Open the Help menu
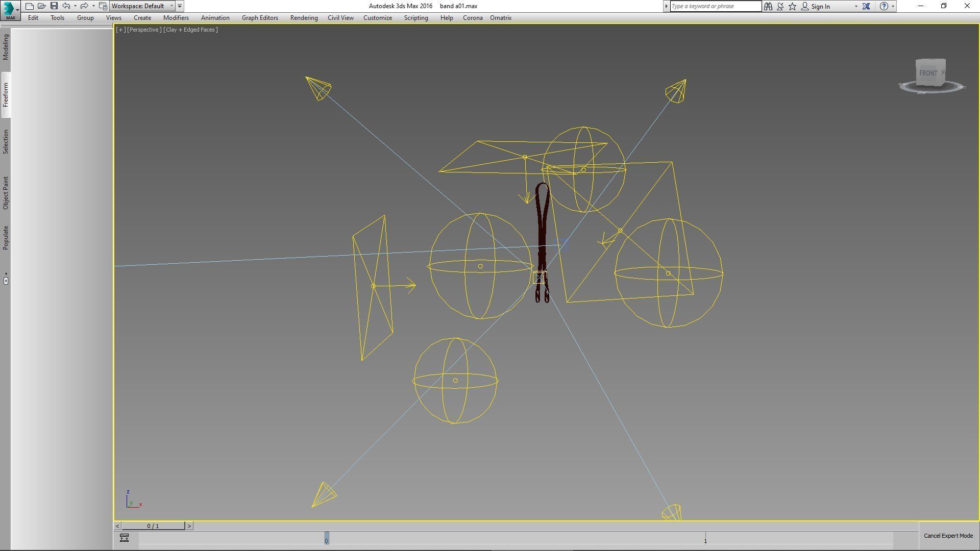Screen dimensions: 980x551 (447, 18)
